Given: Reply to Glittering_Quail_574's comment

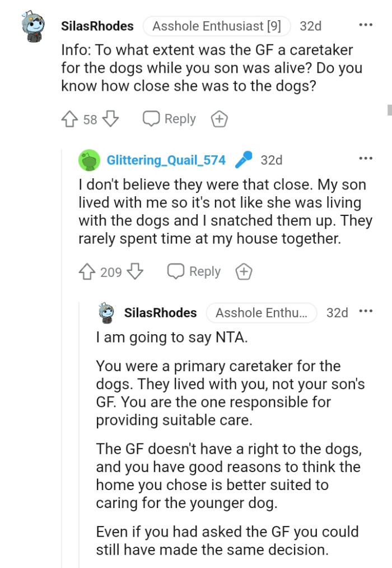Looking at the screenshot, I should coord(194,272).
